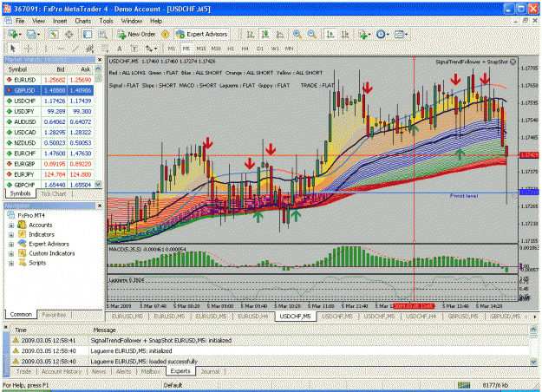The image size is (542, 392).
Task: Select the Trendline drawing tool
Action: click(x=75, y=49)
